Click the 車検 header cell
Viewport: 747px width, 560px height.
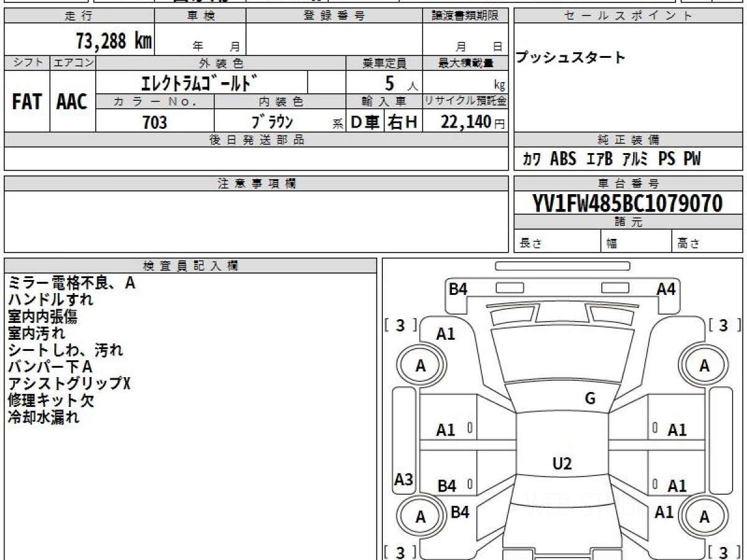coord(200,16)
